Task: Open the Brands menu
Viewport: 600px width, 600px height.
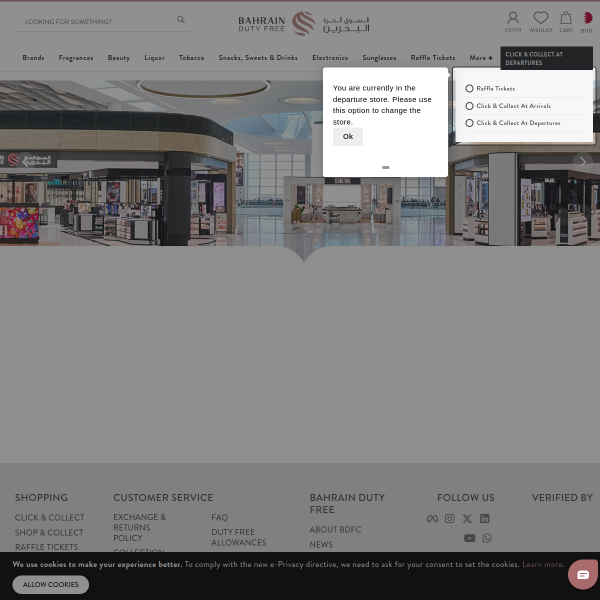Action: click(33, 58)
